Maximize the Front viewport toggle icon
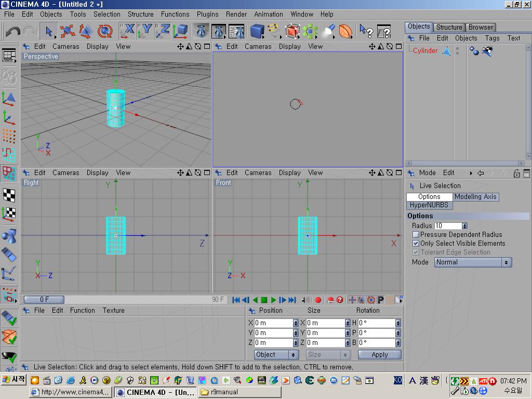Image resolution: width=532 pixels, height=399 pixels. coord(398,172)
